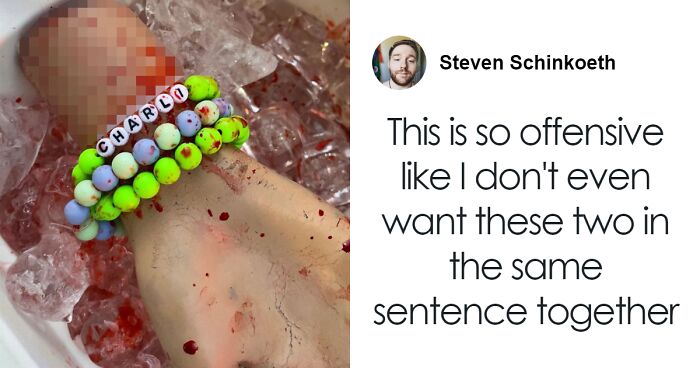Select the word 'offensive' in the quote
The image size is (700, 368).
tap(592, 133)
